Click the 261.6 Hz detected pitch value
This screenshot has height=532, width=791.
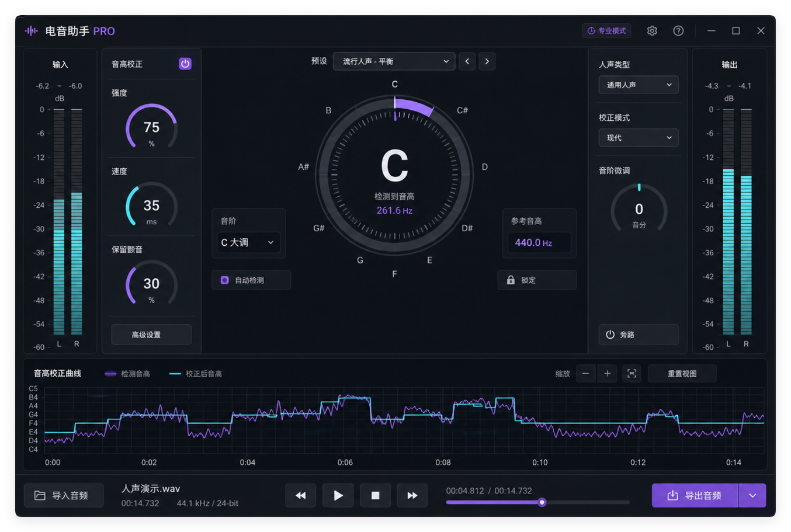coord(394,211)
